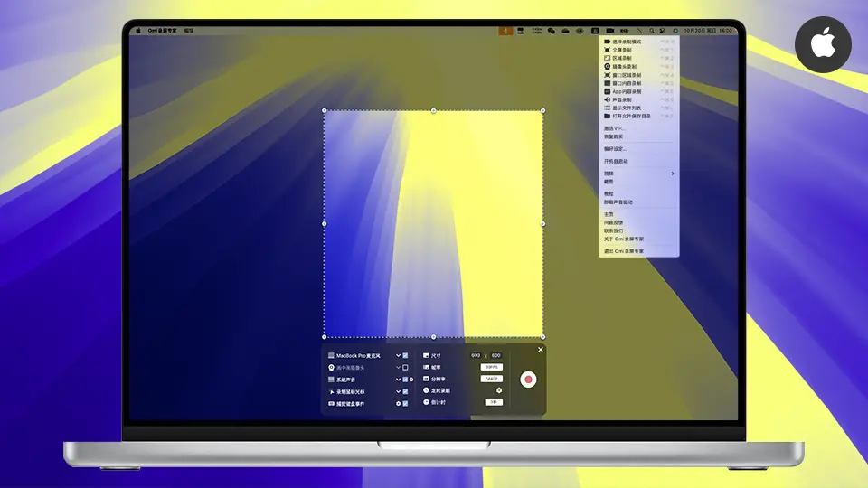Expand the MacBook Pro麦克风 dropdown chevron
Viewport: 868px width, 488px height.
pos(398,356)
